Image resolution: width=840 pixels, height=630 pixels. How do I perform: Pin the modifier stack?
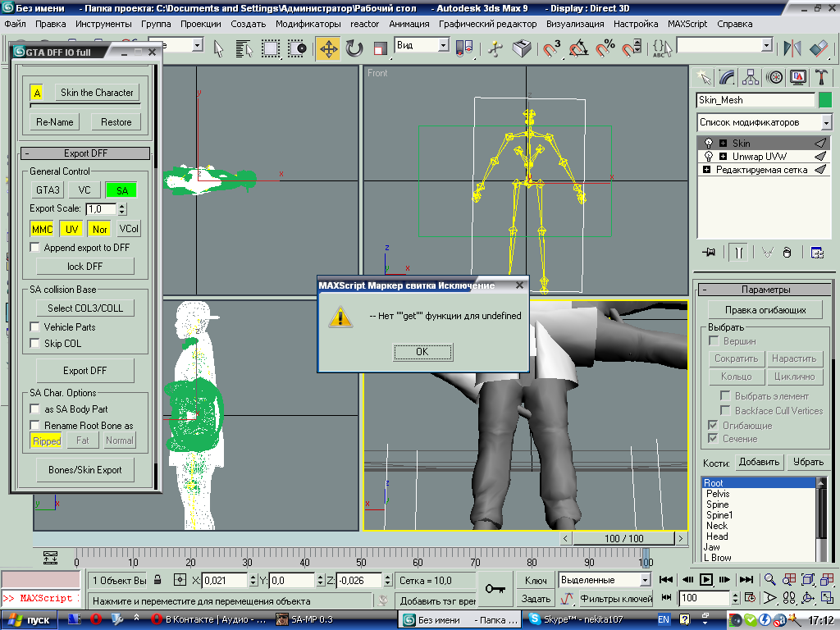pos(709,253)
